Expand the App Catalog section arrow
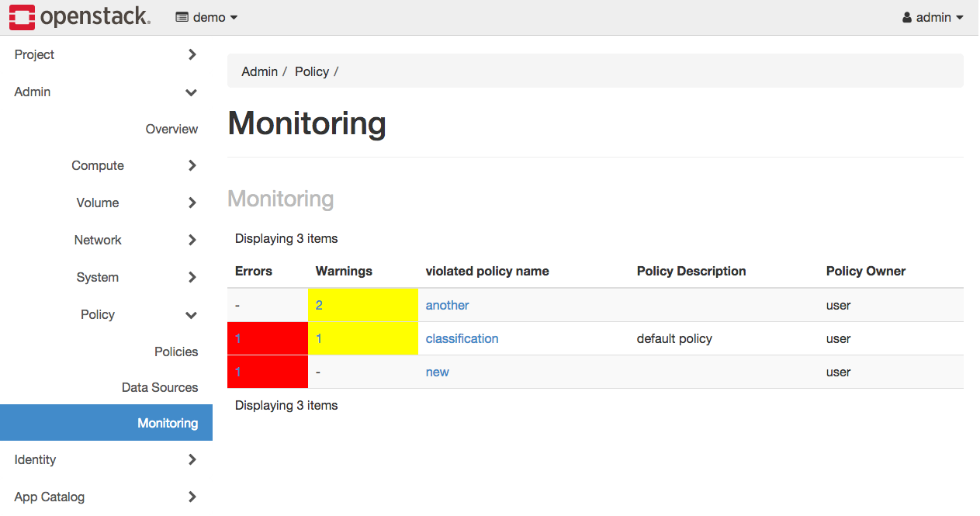 pyautogui.click(x=192, y=497)
